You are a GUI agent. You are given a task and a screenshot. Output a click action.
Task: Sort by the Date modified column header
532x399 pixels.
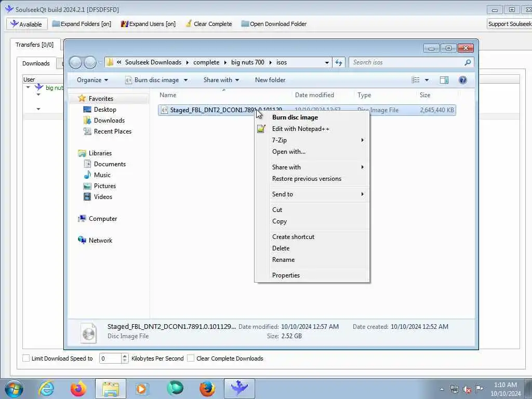click(323, 96)
